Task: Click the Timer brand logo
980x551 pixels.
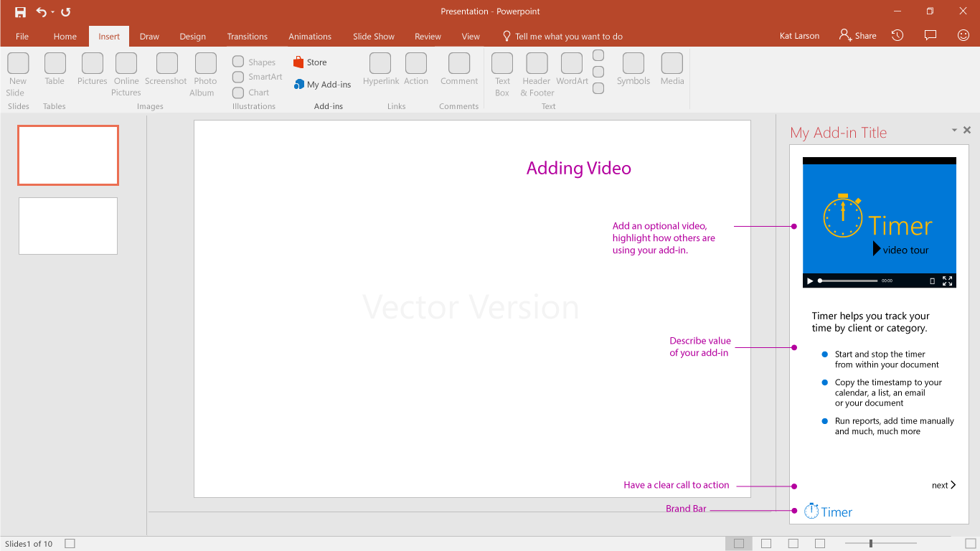Action: (828, 512)
